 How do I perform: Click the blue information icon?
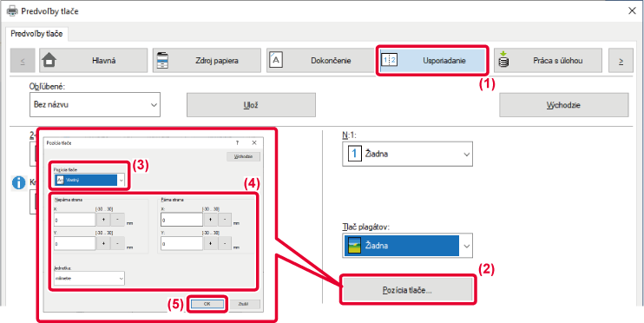(x=18, y=183)
